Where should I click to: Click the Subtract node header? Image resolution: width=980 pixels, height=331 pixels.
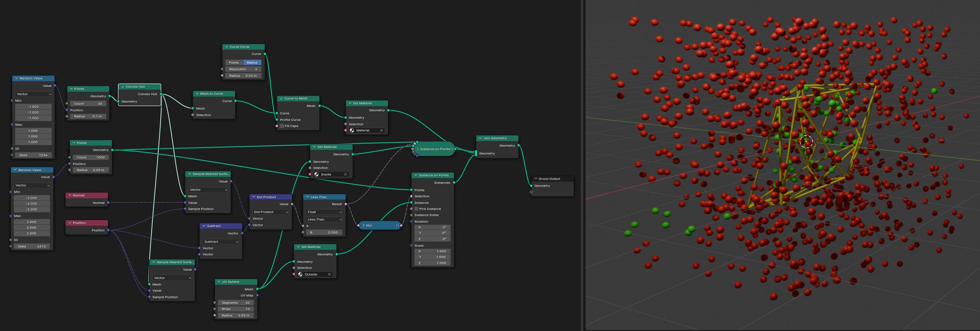pos(221,226)
